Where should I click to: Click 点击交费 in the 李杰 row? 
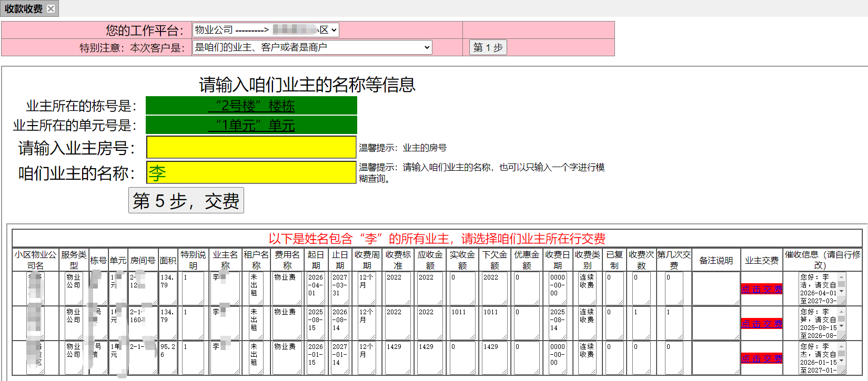(761, 359)
